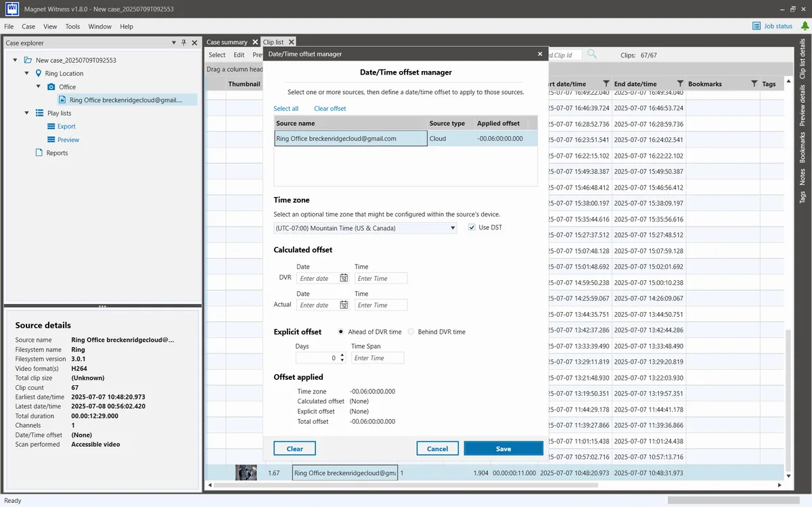Open the Job status link

pyautogui.click(x=778, y=26)
